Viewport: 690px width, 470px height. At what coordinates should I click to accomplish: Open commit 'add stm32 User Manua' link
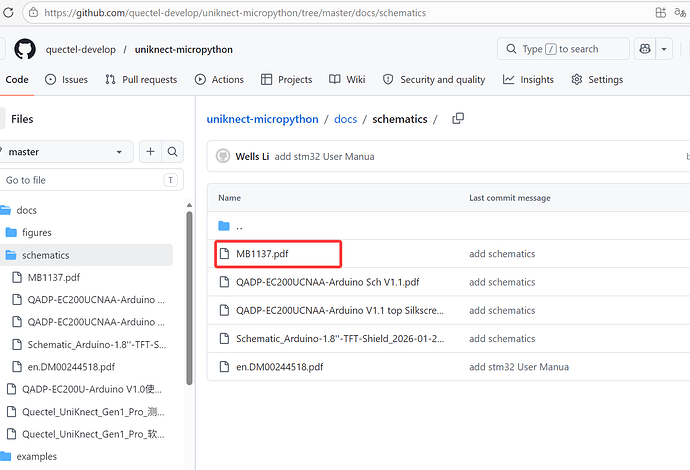[x=324, y=157]
